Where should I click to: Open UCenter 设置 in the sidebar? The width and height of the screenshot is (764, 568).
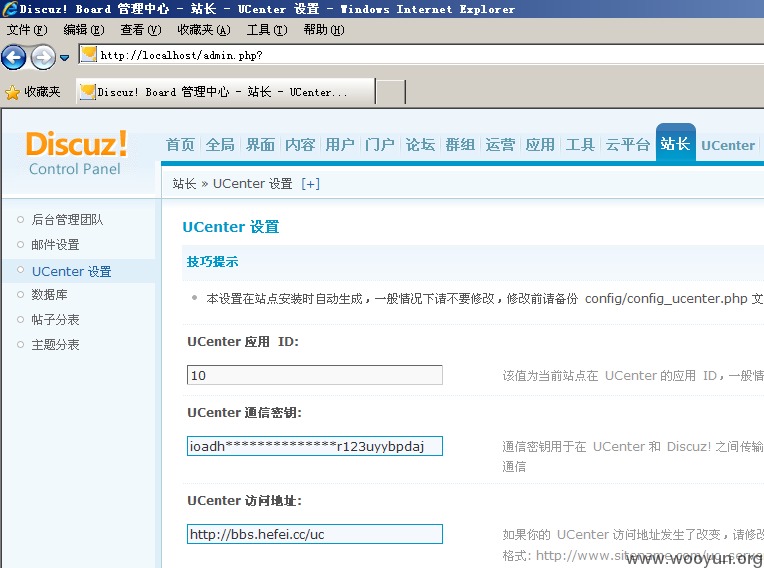pyautogui.click(x=72, y=271)
